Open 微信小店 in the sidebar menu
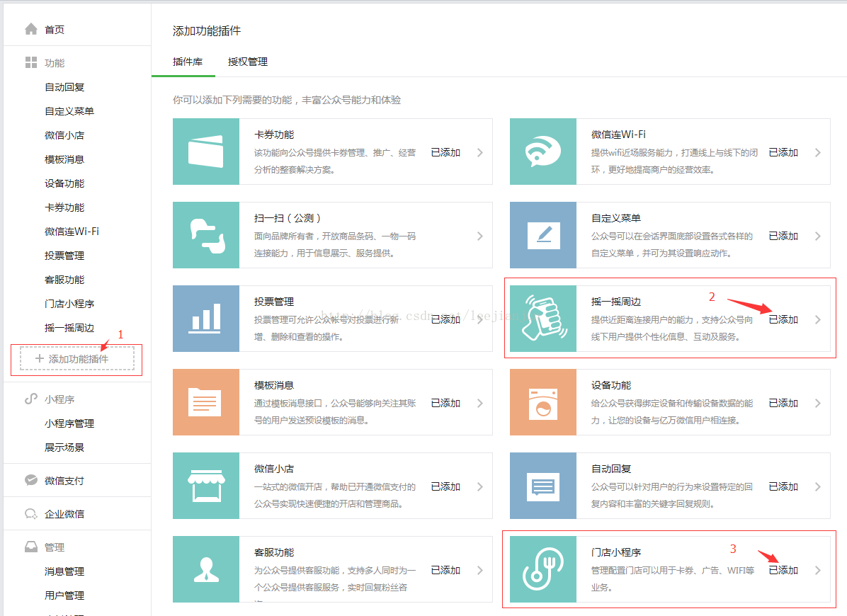This screenshot has height=616, width=847. [x=64, y=135]
